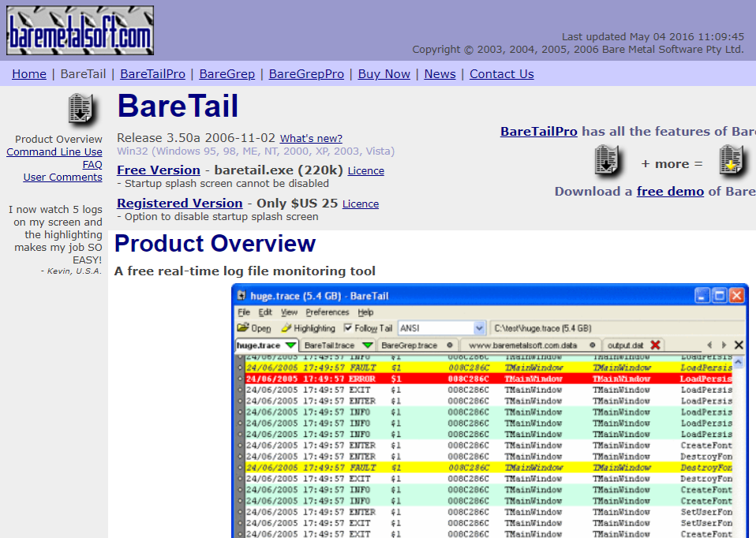
Task: Open the ANSI encoding dropdown
Action: 479,328
